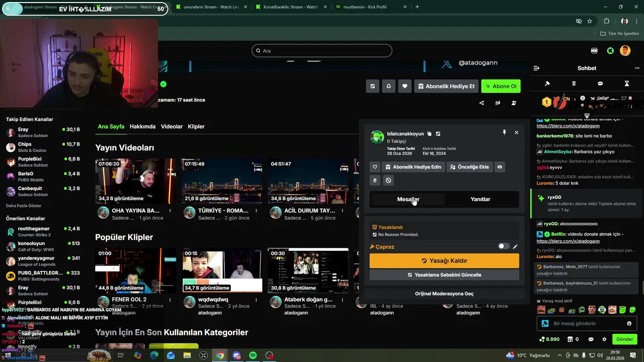Copy the username bilalcanakkoyun
This screenshot has height=362, width=644.
tap(429, 134)
